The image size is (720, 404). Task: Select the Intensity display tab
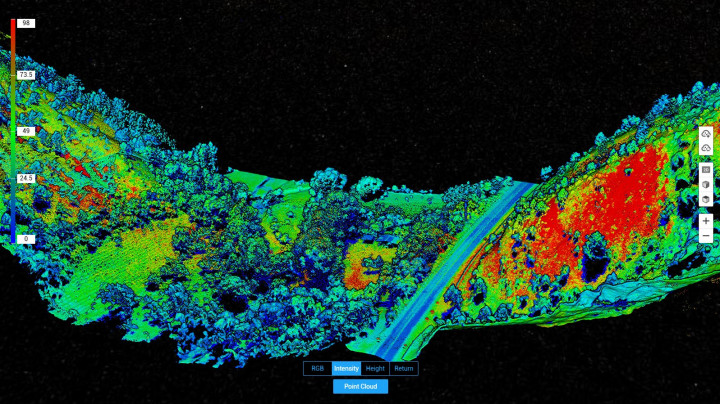pyautogui.click(x=346, y=368)
